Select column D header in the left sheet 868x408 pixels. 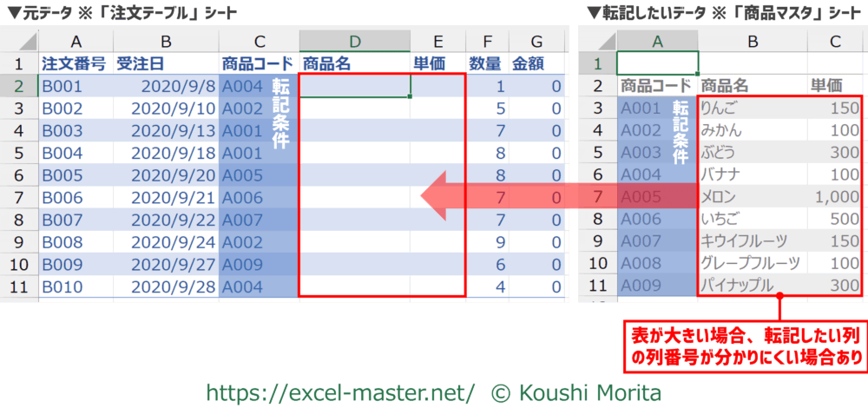click(354, 41)
